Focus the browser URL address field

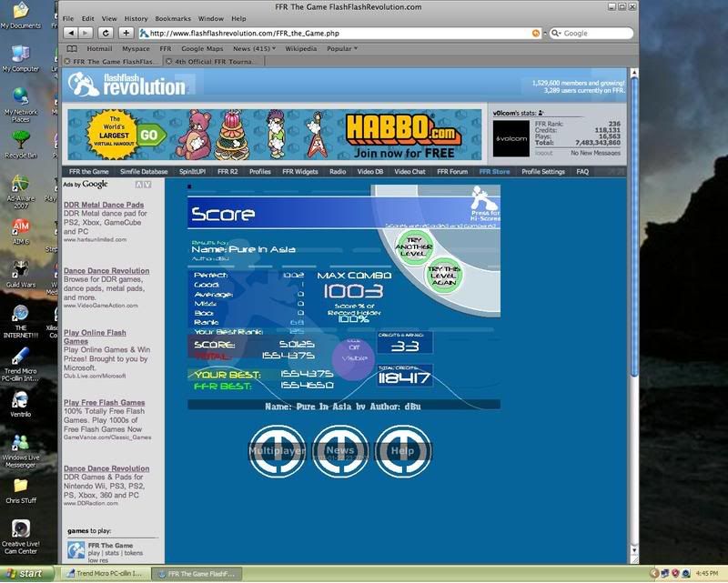tap(339, 33)
